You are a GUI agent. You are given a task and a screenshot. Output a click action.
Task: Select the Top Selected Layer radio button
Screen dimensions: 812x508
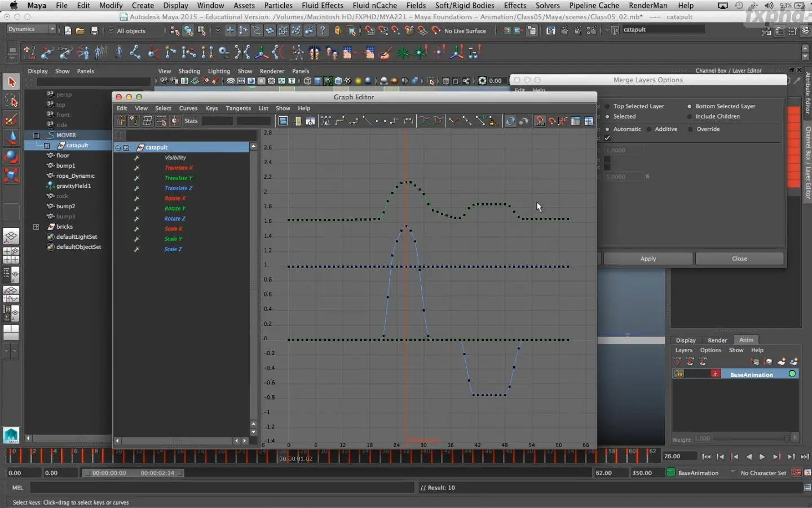(607, 106)
